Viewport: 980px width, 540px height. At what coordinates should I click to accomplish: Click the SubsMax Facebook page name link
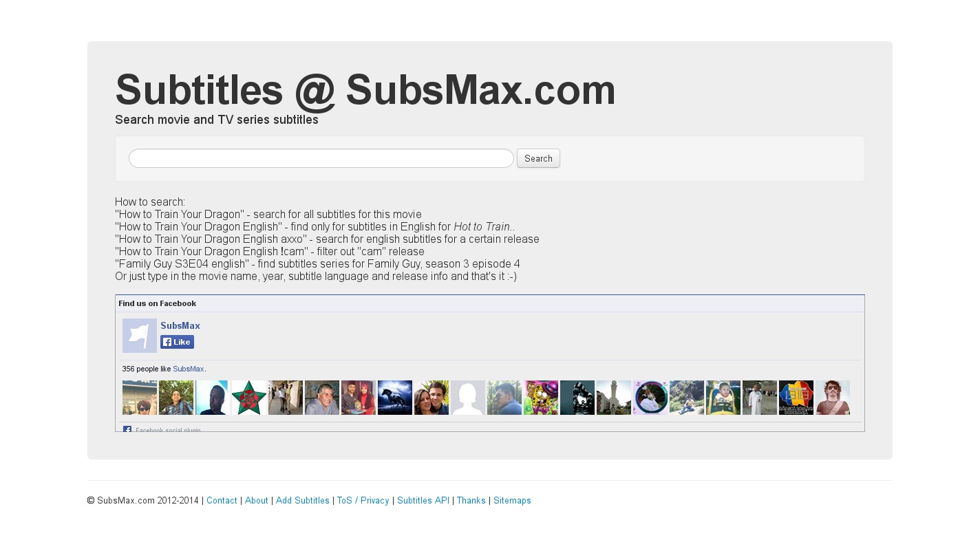tap(180, 326)
